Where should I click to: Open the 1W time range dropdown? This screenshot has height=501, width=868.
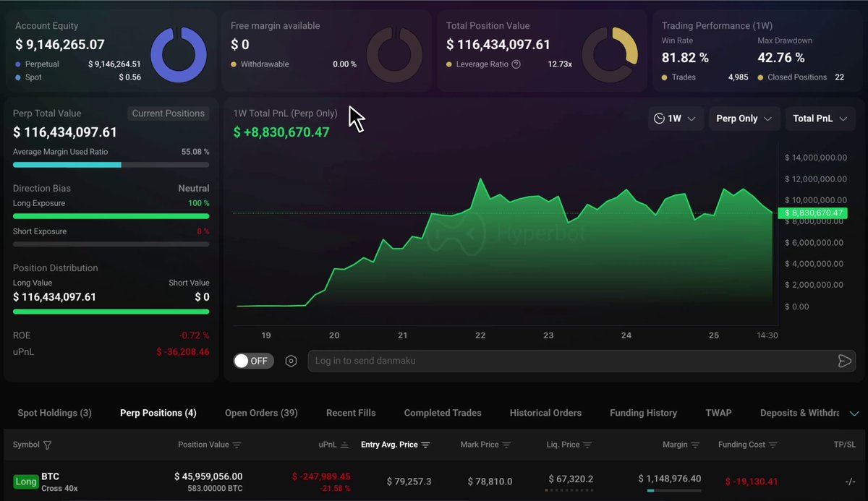click(676, 119)
